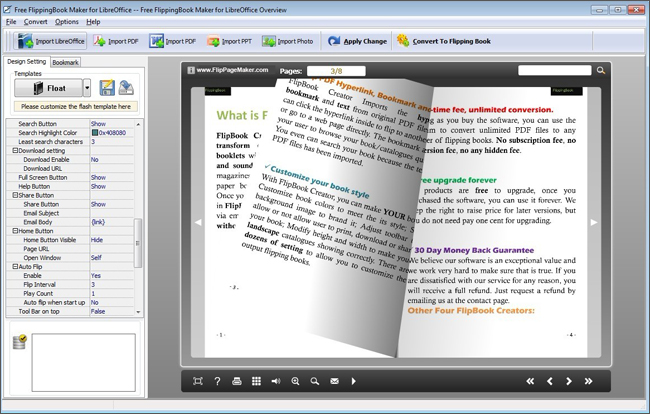The image size is (650, 414).
Task: Click the empty description text box
Action: coord(84,363)
